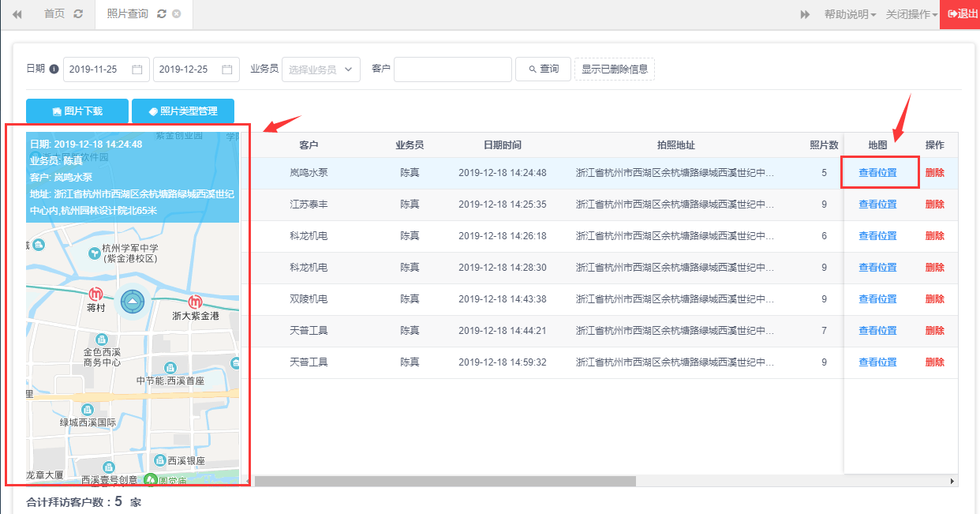This screenshot has height=514, width=980.
Task: Click the 日期 info icon
Action: click(54, 69)
